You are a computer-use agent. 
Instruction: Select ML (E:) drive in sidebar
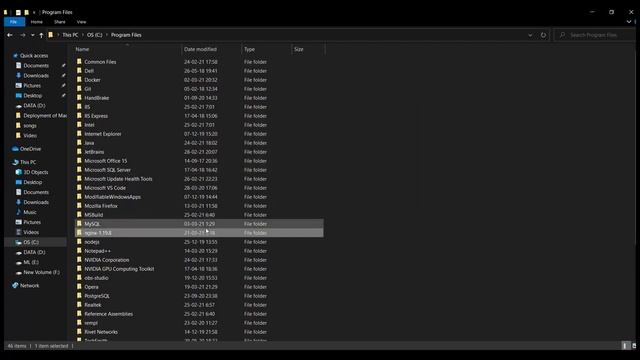tap(31, 262)
